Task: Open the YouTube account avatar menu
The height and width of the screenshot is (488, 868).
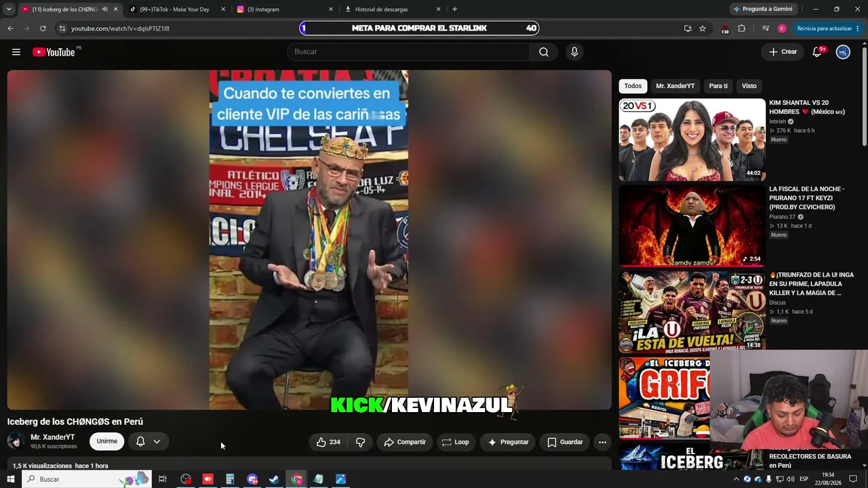Action: point(843,52)
